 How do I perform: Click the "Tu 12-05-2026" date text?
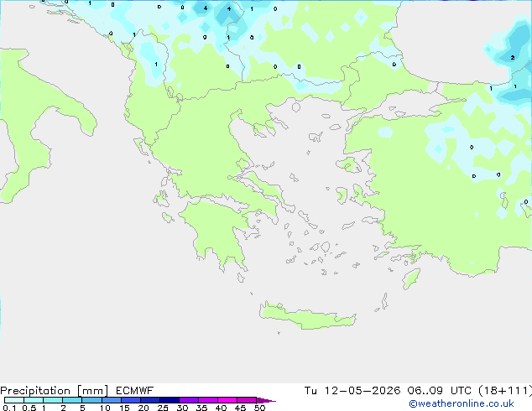352,391
